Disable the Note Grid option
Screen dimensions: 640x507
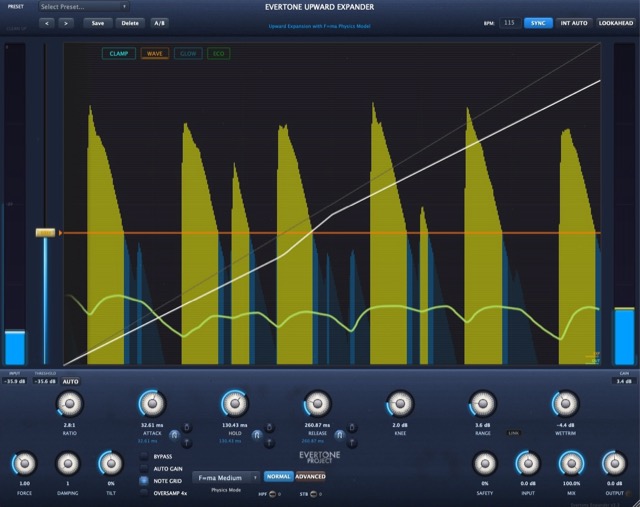click(x=145, y=480)
